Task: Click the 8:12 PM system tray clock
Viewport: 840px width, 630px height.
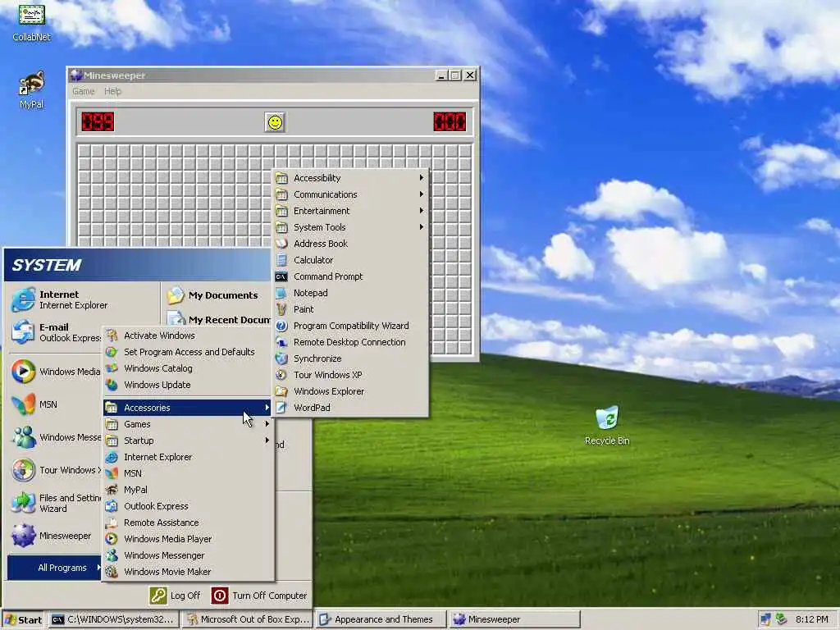Action: [811, 620]
